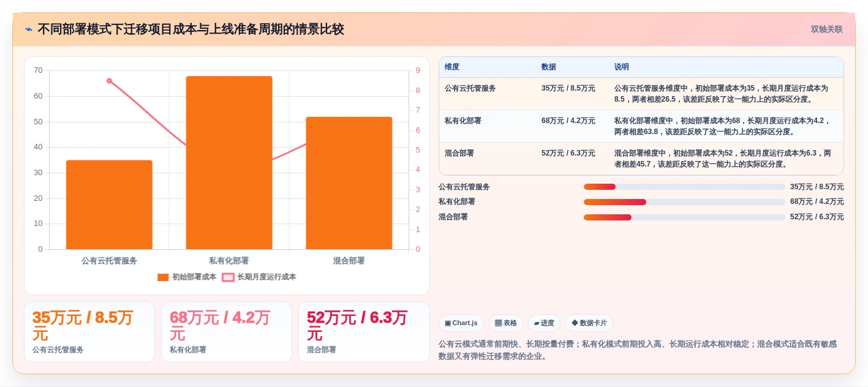The width and height of the screenshot is (868, 387).
Task: Click the 维度 table column header
Action: point(452,67)
